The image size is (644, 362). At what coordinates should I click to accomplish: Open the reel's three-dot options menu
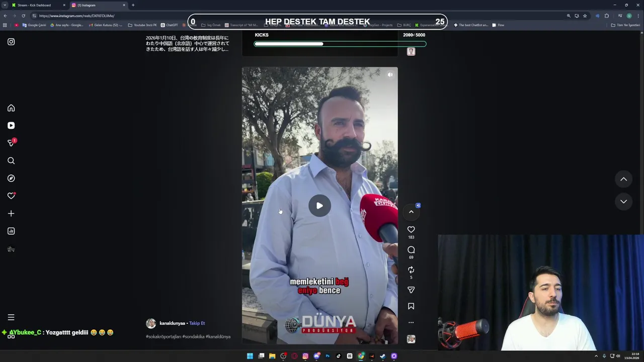click(411, 322)
